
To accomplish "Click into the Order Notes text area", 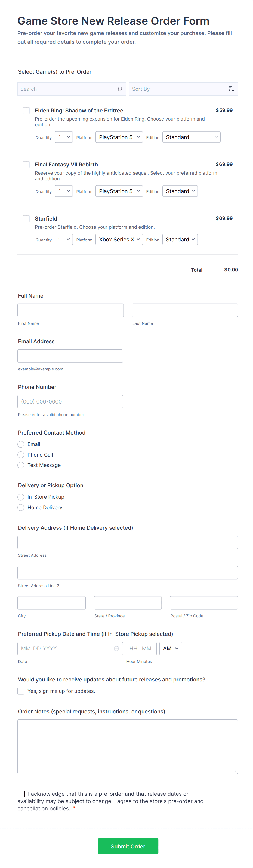I will (128, 746).
